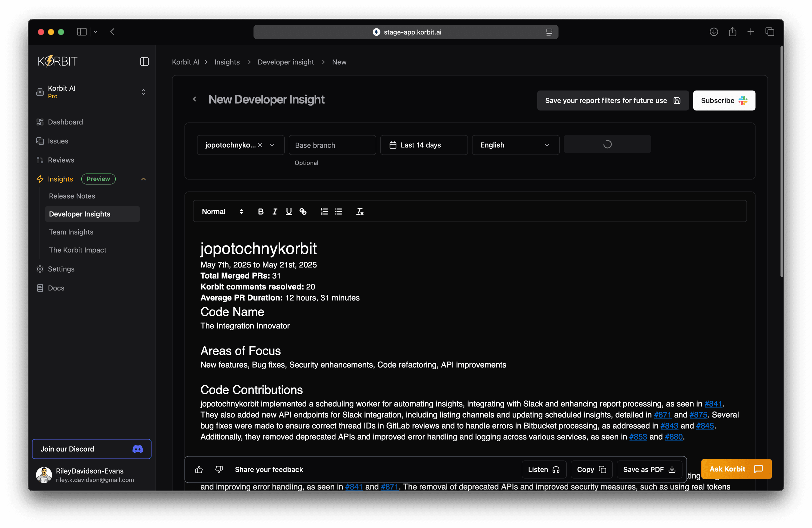Open pull request link #843
This screenshot has height=528, width=812.
tap(669, 426)
